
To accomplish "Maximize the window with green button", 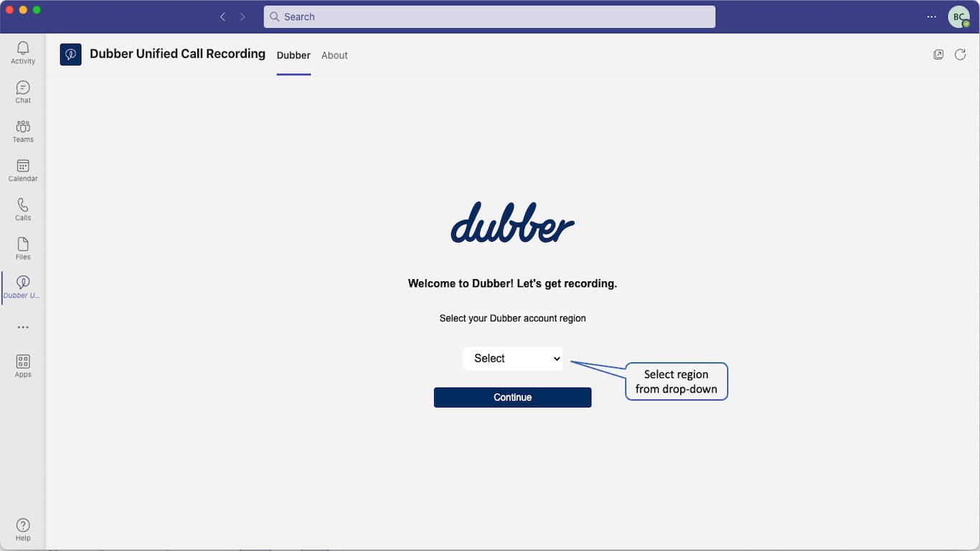I will pos(37,10).
